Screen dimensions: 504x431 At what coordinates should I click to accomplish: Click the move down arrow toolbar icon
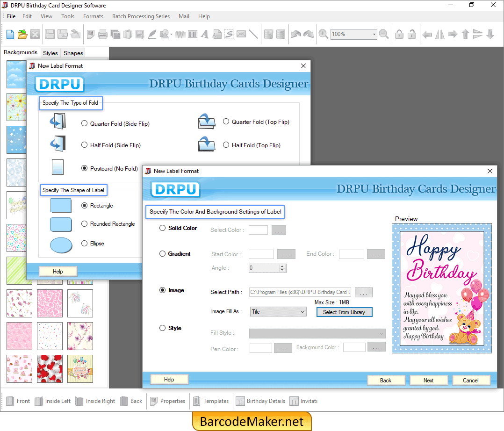490,34
